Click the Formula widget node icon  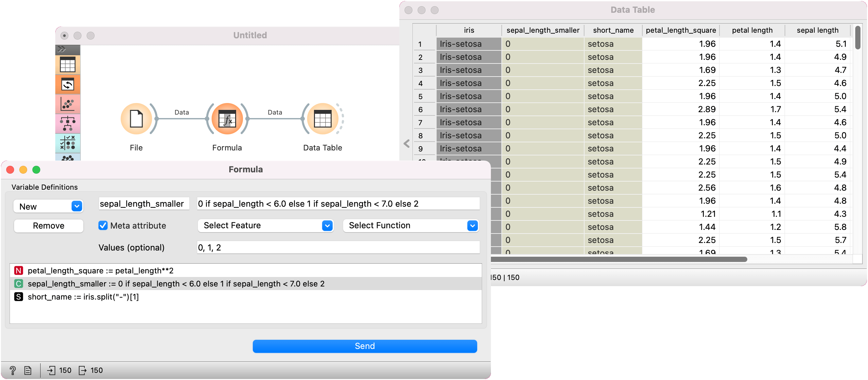point(227,119)
